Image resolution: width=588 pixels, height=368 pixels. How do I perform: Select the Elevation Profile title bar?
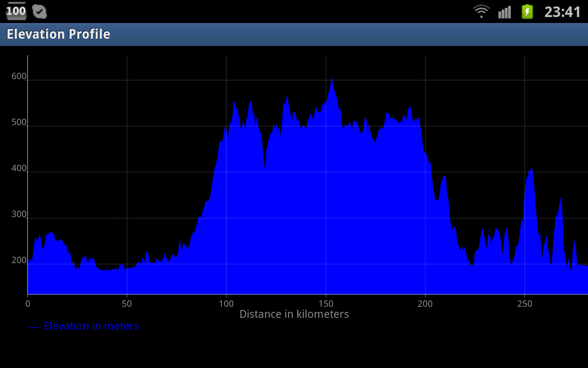[294, 34]
